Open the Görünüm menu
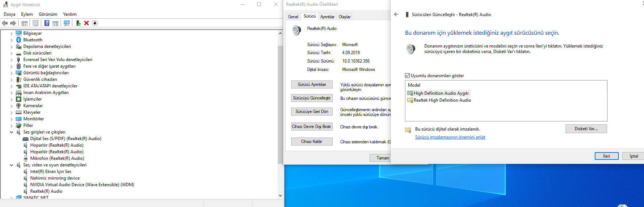The image size is (644, 207). (x=48, y=14)
